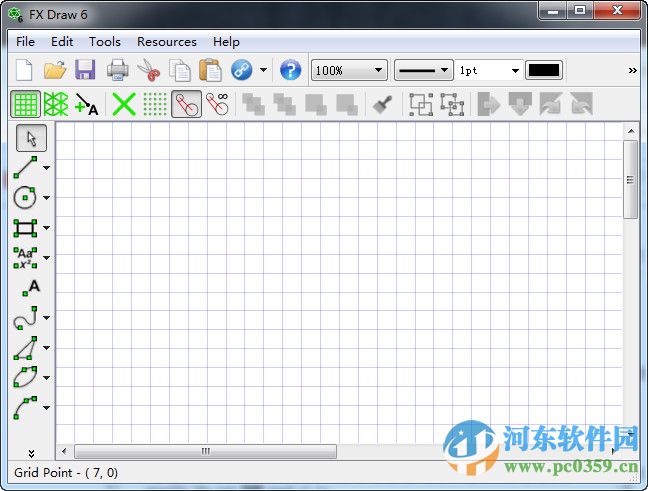This screenshot has height=491, width=648.
Task: Click the flip vertical arrow icon
Action: click(x=520, y=104)
